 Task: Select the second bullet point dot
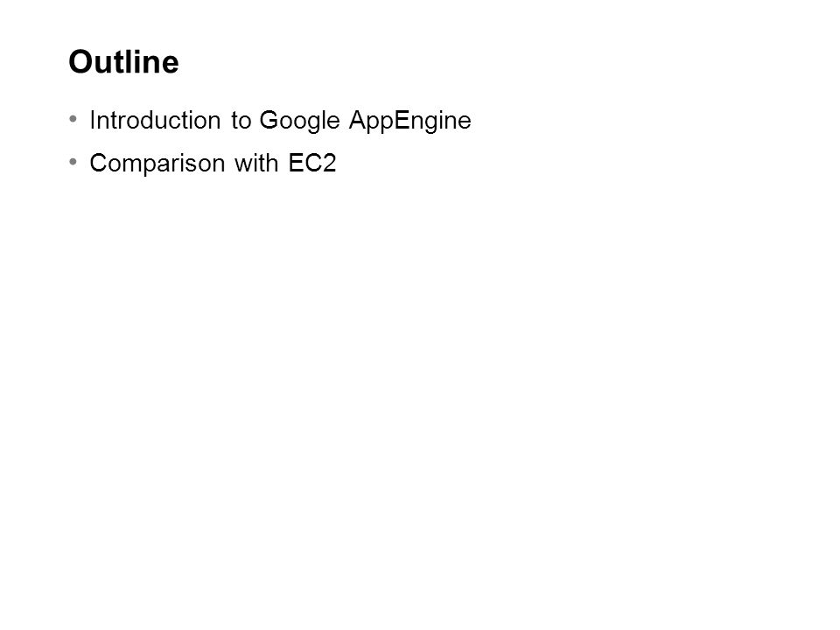click(x=73, y=161)
